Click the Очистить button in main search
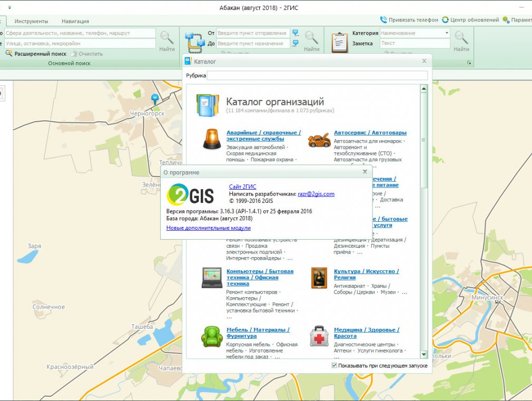 86,54
